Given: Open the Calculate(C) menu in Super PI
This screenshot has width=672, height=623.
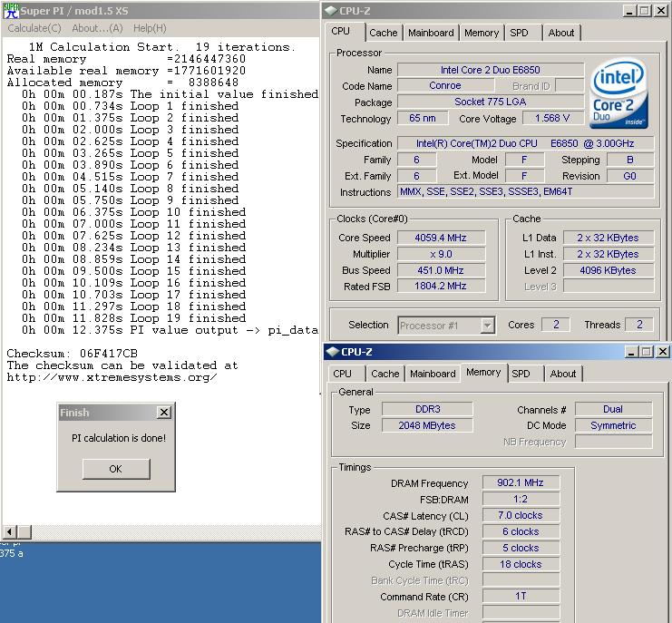Looking at the screenshot, I should tap(34, 28).
